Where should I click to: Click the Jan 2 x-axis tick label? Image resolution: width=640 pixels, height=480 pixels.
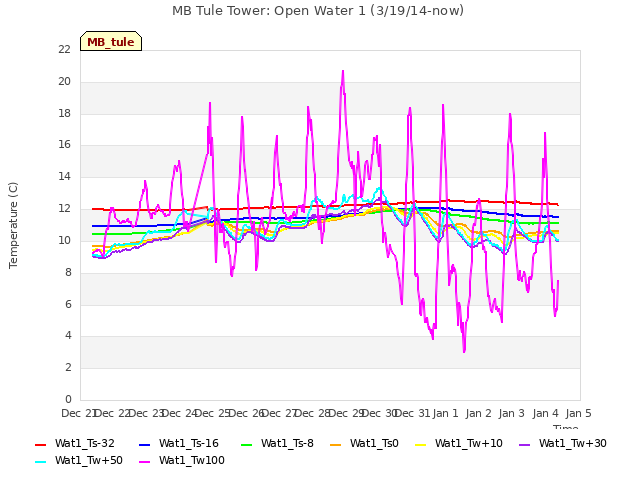pos(478,413)
